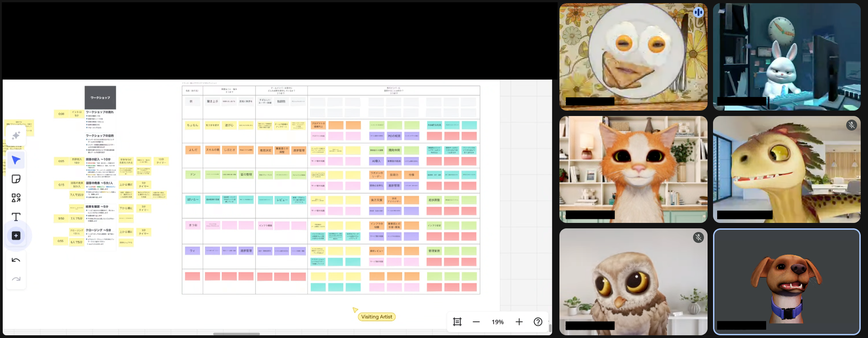The image size is (868, 338).
Task: Zoom in with the plus button
Action: coord(519,322)
